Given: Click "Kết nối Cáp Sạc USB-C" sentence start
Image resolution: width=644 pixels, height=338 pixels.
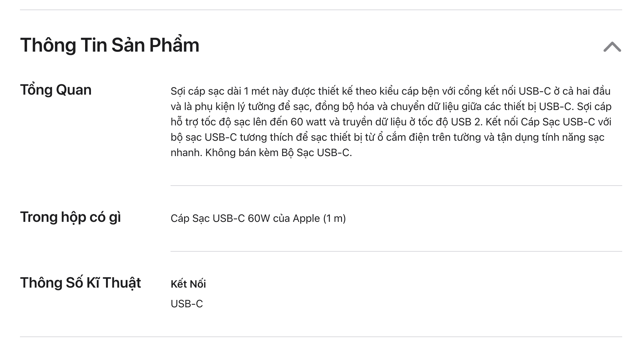Looking at the screenshot, I should 540,122.
